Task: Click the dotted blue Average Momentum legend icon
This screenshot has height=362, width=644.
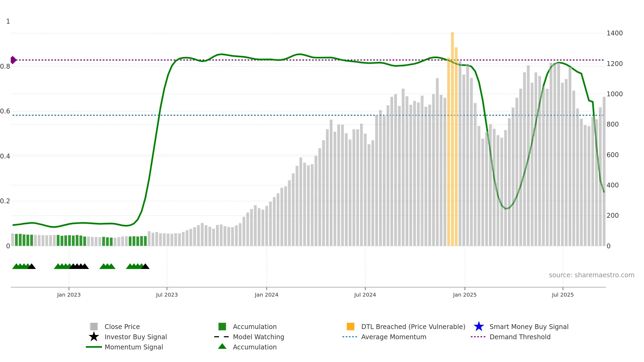Action: 350,337
